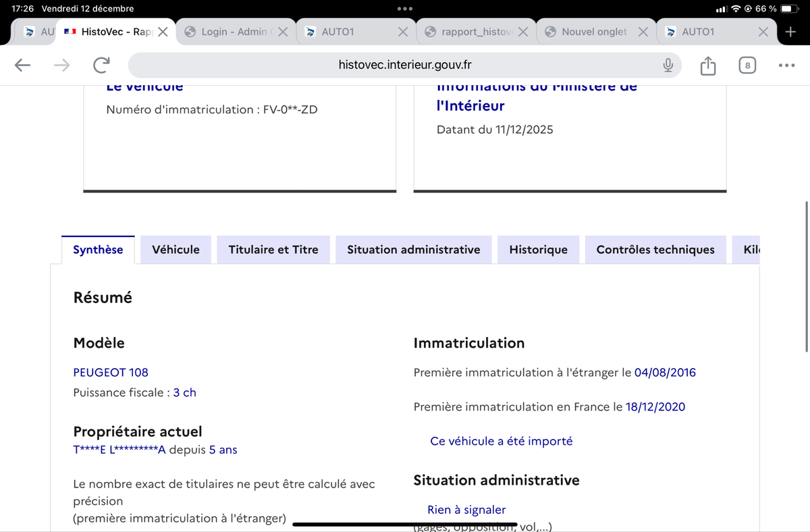
Task: Open the Share menu icon
Action: (x=707, y=65)
